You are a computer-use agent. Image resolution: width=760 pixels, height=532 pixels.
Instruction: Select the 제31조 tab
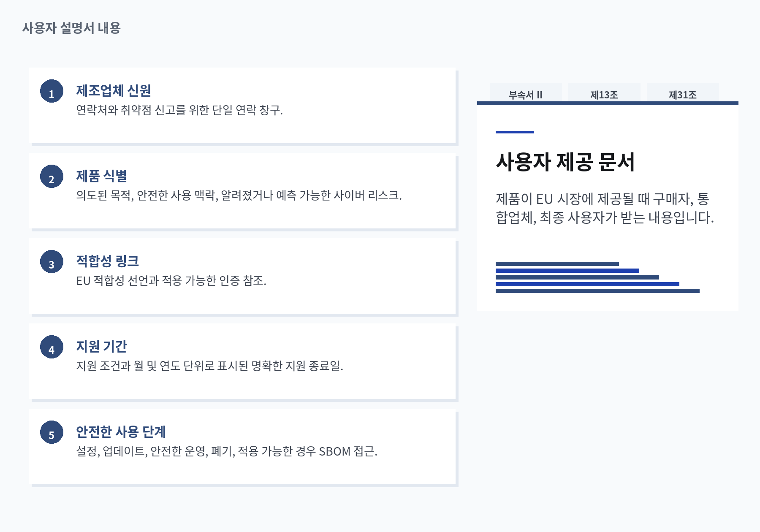pyautogui.click(x=683, y=93)
